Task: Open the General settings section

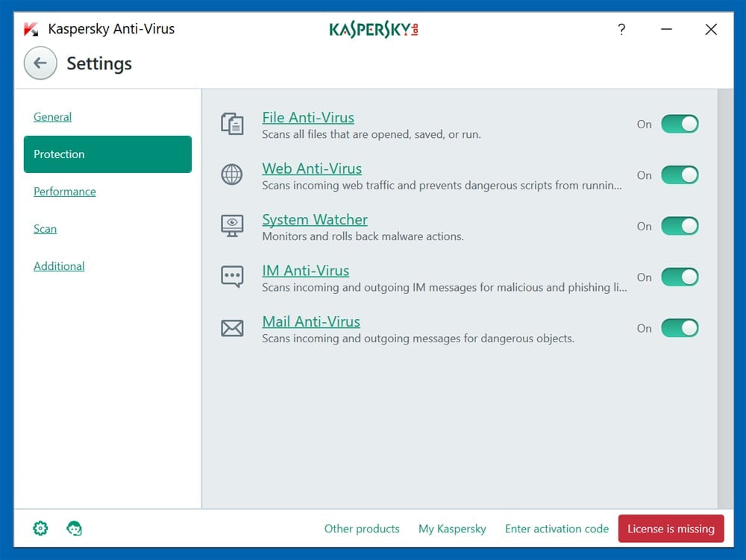Action: (x=52, y=117)
